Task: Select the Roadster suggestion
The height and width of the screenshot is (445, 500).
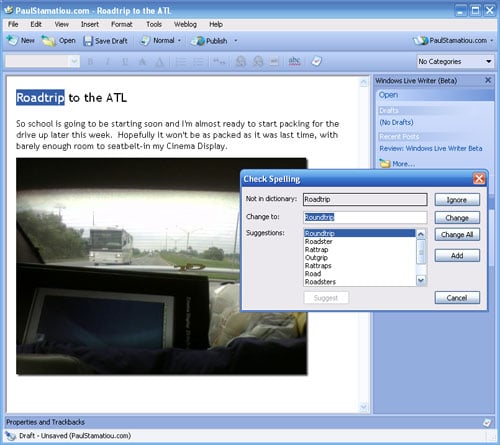Action: coord(360,241)
